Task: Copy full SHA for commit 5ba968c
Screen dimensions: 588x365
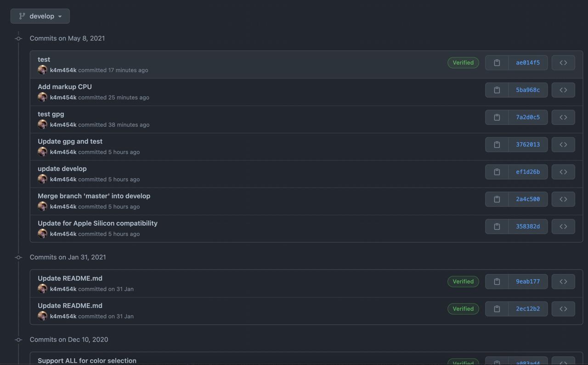Action: click(x=497, y=90)
